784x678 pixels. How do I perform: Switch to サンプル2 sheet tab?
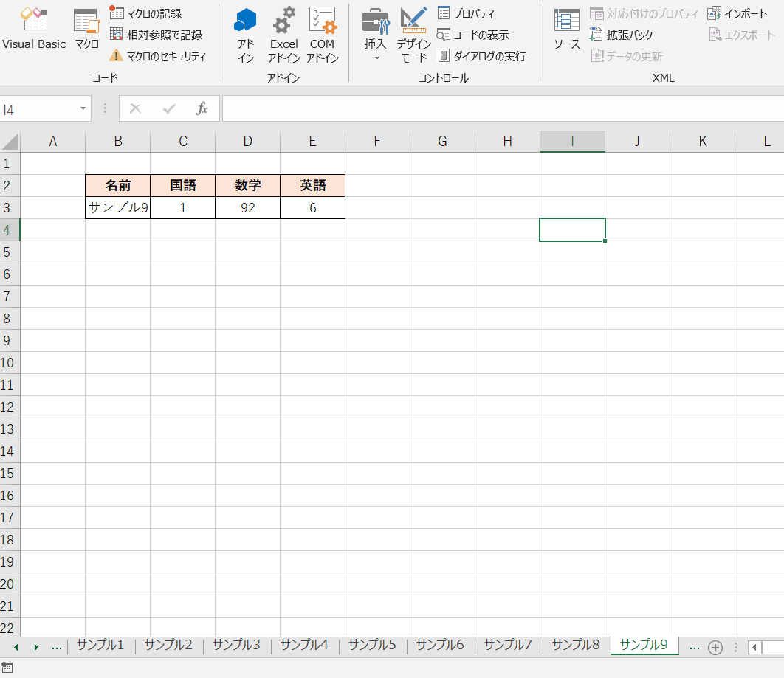168,645
